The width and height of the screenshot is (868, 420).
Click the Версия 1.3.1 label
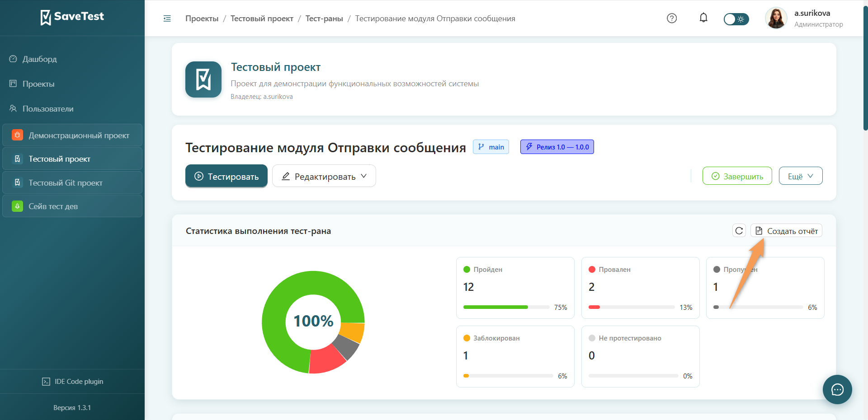coord(72,408)
